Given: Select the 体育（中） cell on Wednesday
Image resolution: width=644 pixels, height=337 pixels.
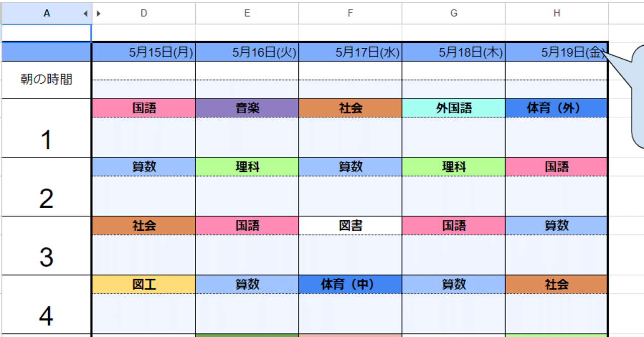Looking at the screenshot, I should click(x=350, y=284).
